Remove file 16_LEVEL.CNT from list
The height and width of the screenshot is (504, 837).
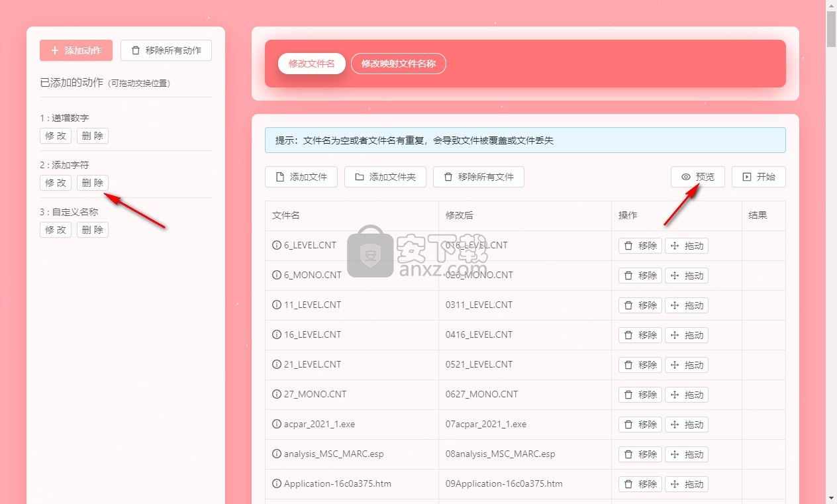(x=640, y=335)
